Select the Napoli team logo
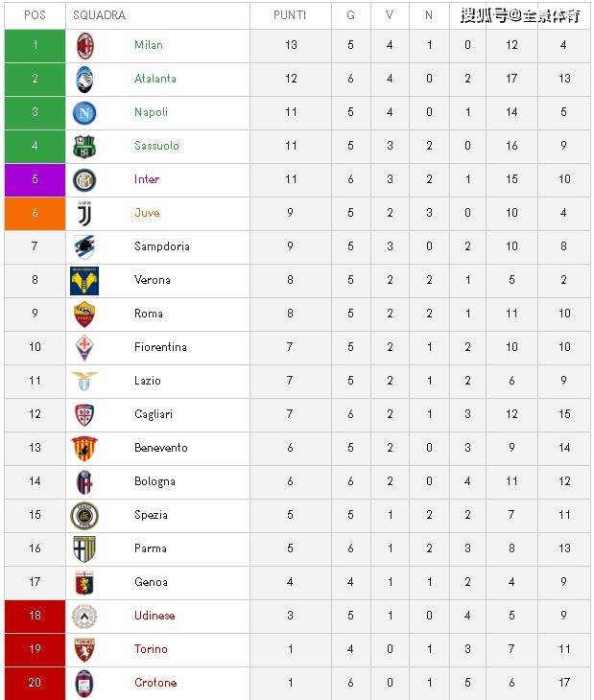Image resolution: width=594 pixels, height=700 pixels. point(84,112)
